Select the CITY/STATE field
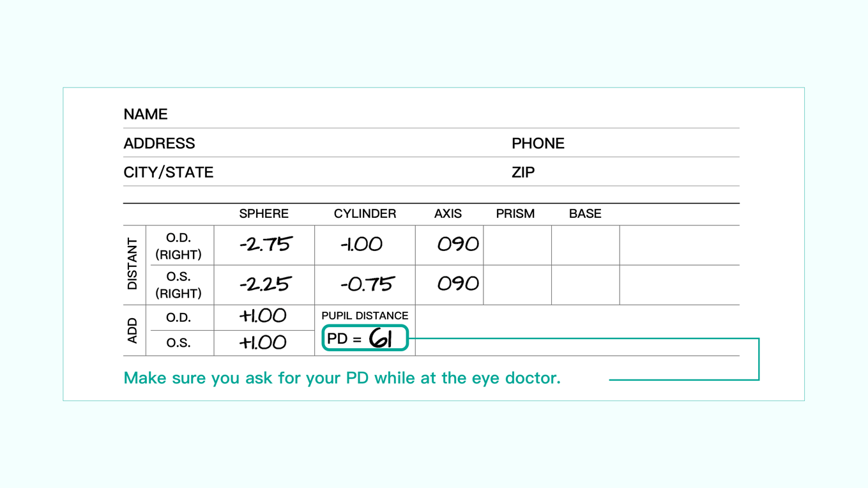This screenshot has height=488, width=868. coord(168,172)
